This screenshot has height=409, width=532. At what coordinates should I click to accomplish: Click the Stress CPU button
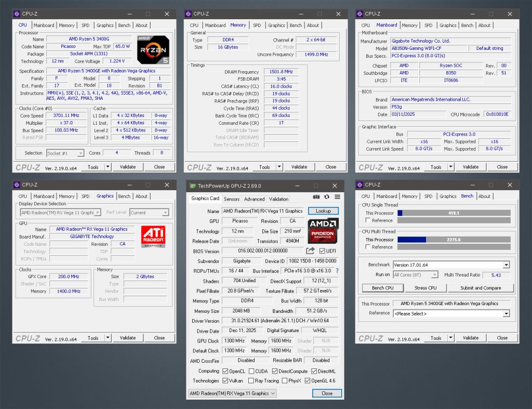425,288
